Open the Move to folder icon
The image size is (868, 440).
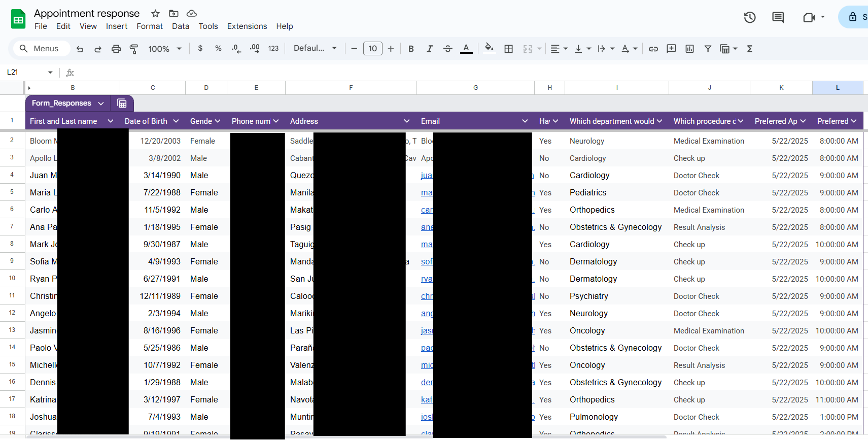coord(173,14)
